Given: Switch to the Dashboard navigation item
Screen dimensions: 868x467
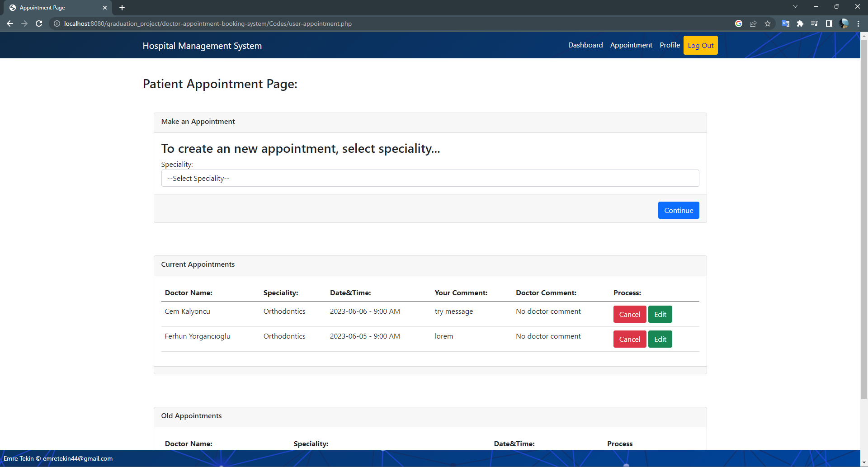Looking at the screenshot, I should click(x=585, y=45).
